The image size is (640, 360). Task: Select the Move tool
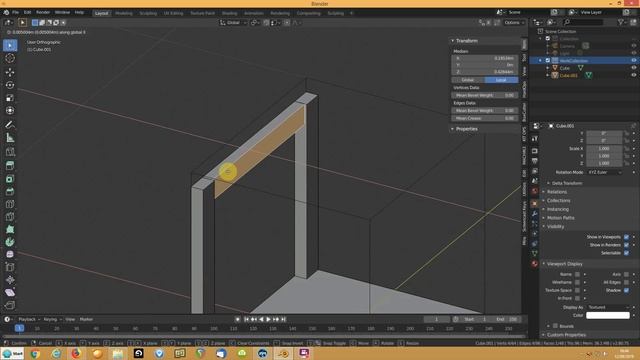pyautogui.click(x=10, y=72)
